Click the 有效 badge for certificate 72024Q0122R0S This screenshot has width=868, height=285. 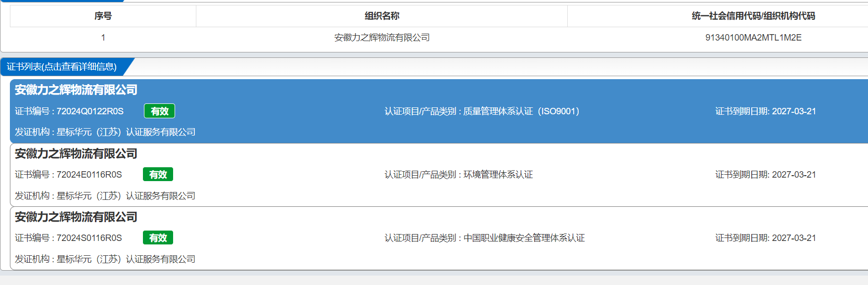coord(159,111)
